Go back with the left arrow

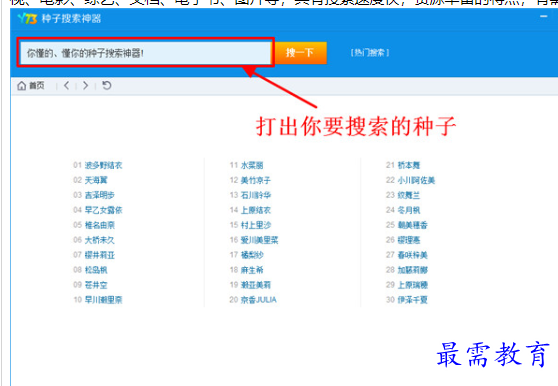click(x=67, y=86)
